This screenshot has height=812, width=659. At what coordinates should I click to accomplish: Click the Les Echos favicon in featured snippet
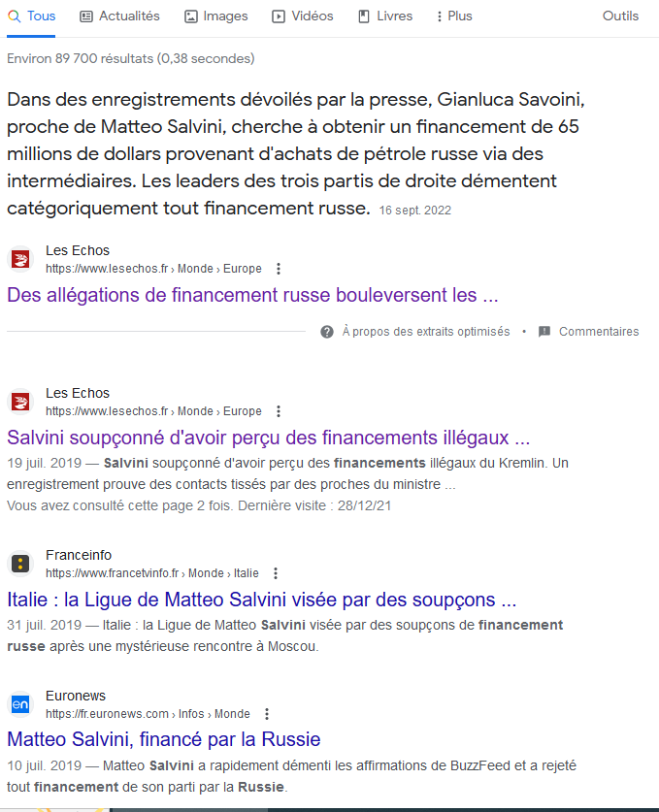tap(20, 259)
